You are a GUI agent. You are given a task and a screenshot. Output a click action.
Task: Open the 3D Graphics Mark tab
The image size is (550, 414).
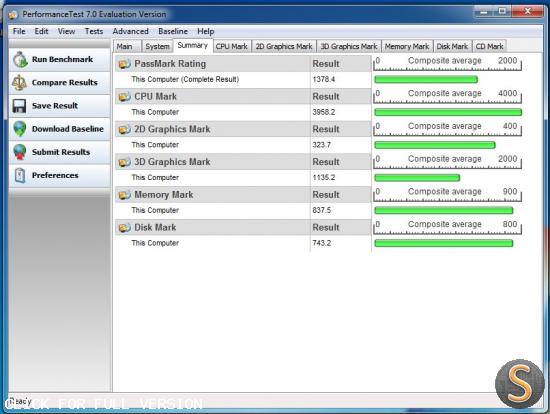click(349, 46)
